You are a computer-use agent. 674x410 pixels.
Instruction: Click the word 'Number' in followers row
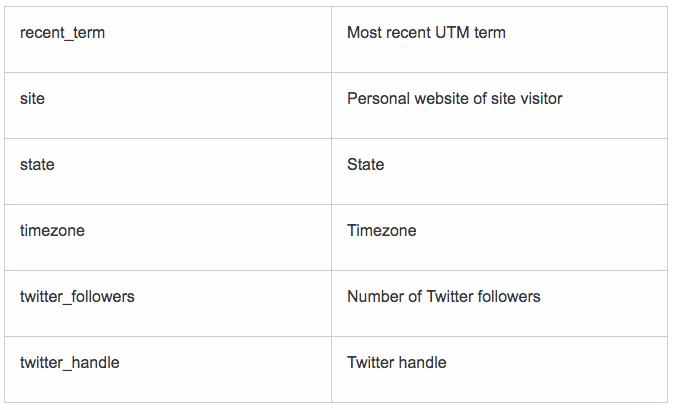coord(375,297)
